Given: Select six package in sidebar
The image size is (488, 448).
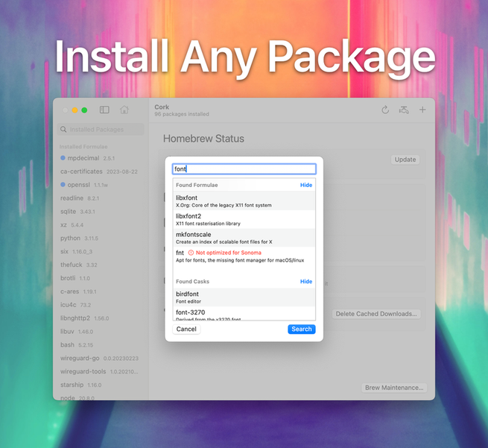Looking at the screenshot, I should [101, 251].
